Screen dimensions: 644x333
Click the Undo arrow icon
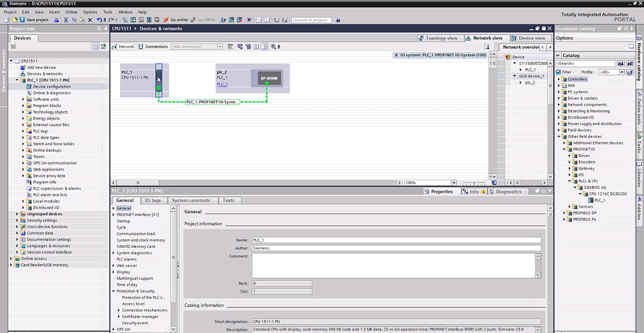coord(99,20)
